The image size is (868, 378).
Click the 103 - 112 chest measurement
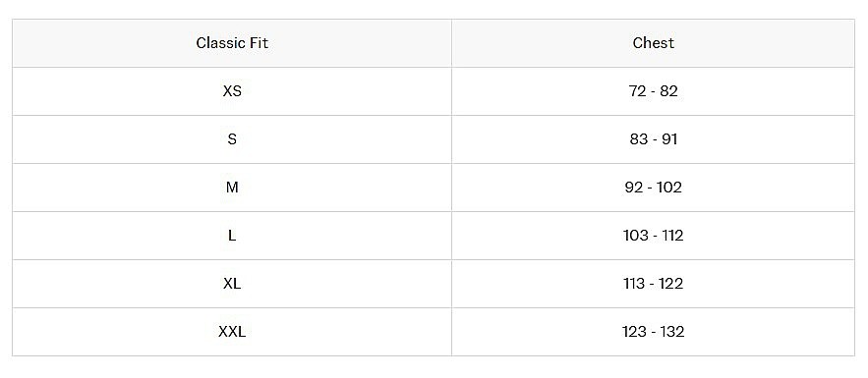click(x=654, y=236)
